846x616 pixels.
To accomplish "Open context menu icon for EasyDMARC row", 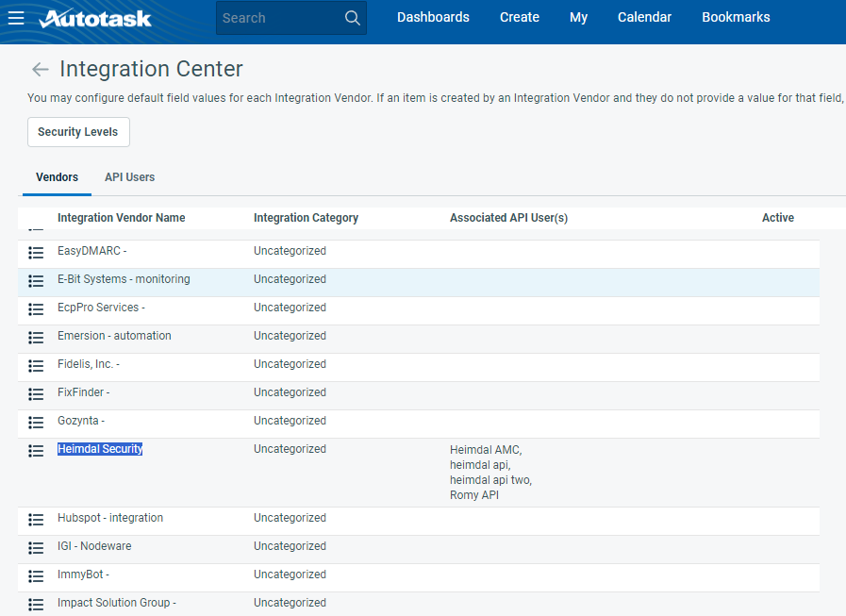I will (36, 252).
